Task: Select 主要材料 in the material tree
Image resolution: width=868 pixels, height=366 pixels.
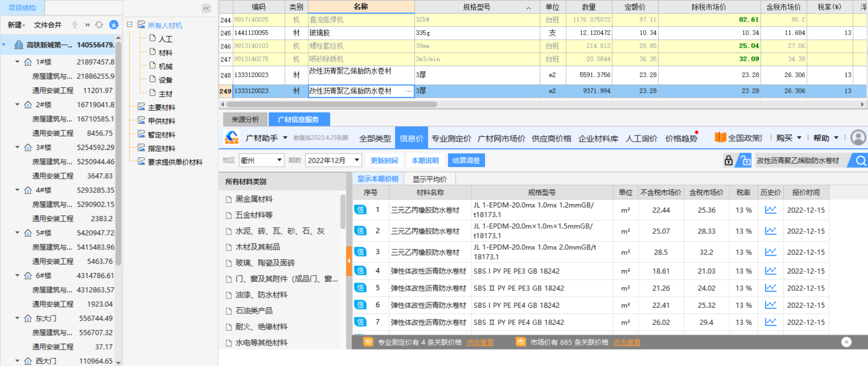Action: pos(162,107)
